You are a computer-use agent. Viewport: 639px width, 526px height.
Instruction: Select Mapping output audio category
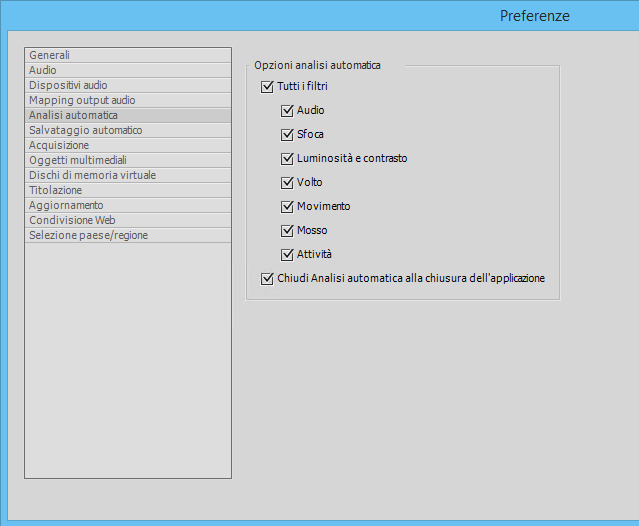(82, 100)
